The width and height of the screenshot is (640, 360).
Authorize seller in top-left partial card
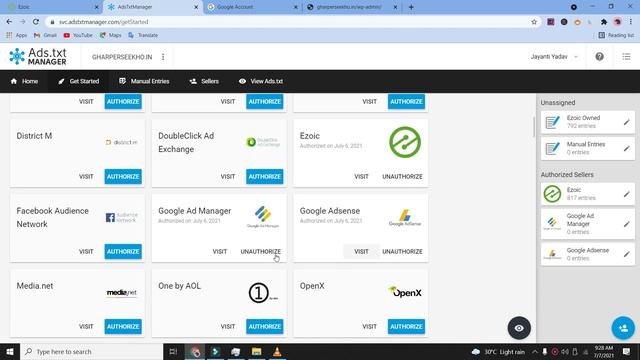[x=123, y=102]
